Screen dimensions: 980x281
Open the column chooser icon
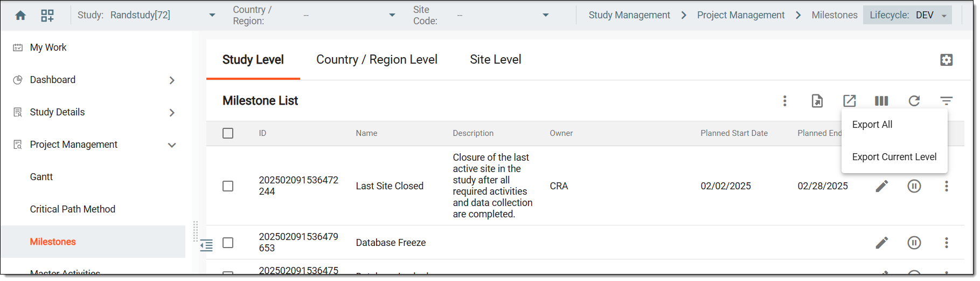(x=882, y=101)
